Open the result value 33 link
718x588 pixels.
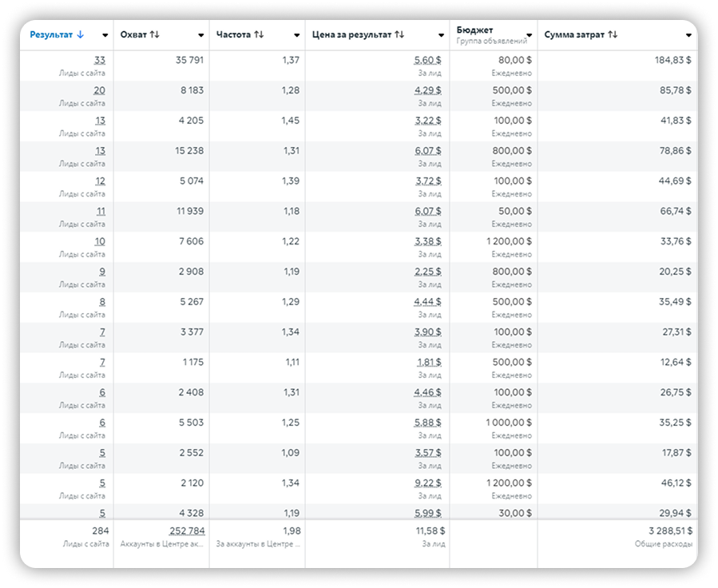point(100,60)
